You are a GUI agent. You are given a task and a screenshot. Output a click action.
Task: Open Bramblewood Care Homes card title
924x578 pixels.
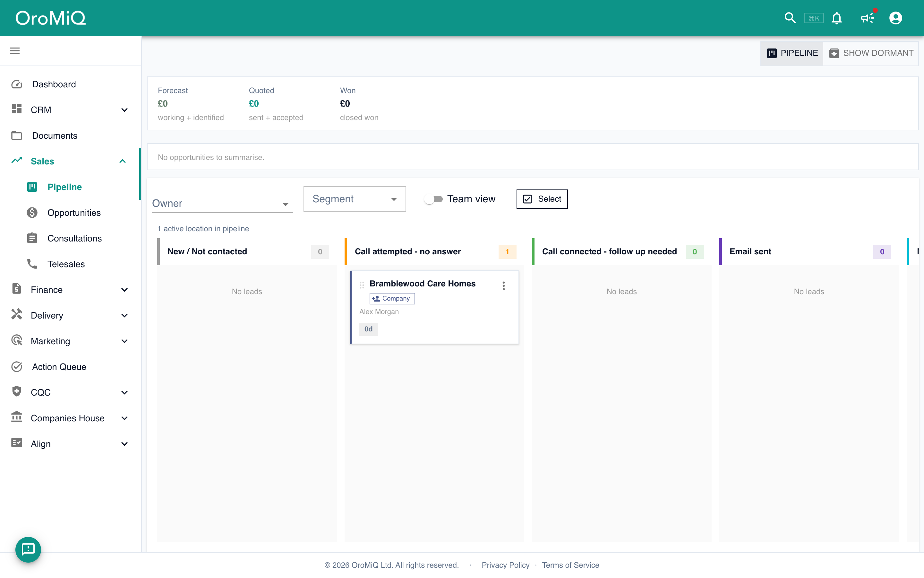422,284
